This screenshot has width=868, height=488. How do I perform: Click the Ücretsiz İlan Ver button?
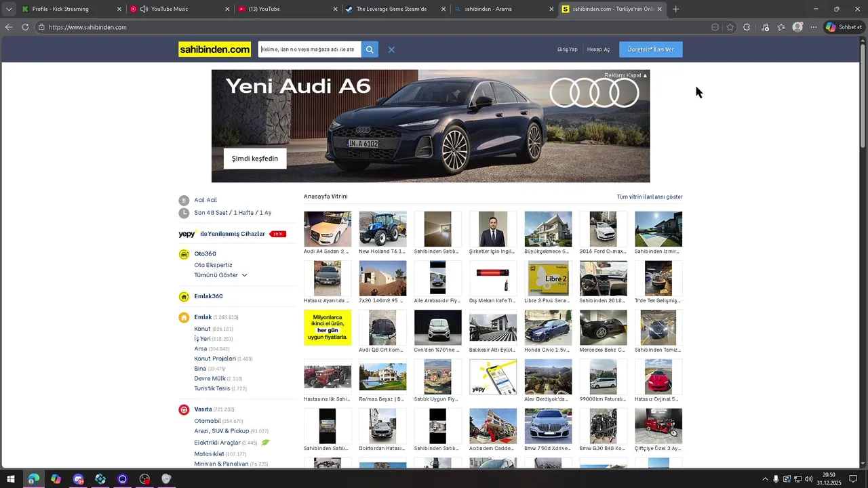[651, 49]
